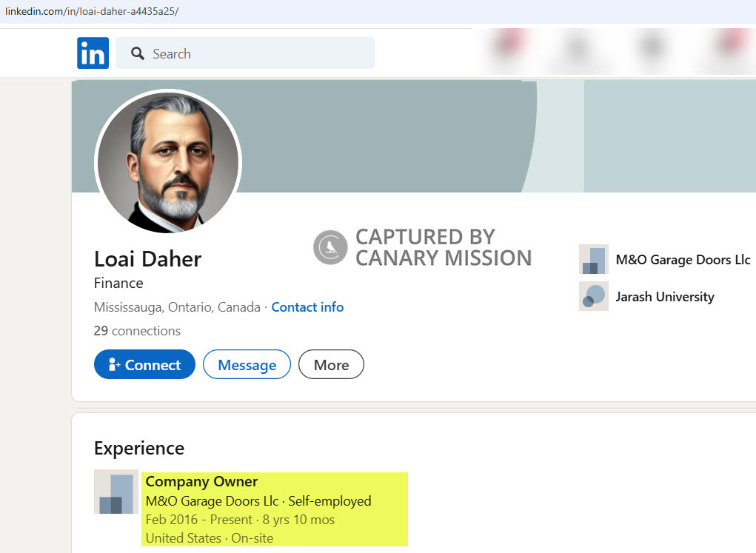Click the Message button

247,364
